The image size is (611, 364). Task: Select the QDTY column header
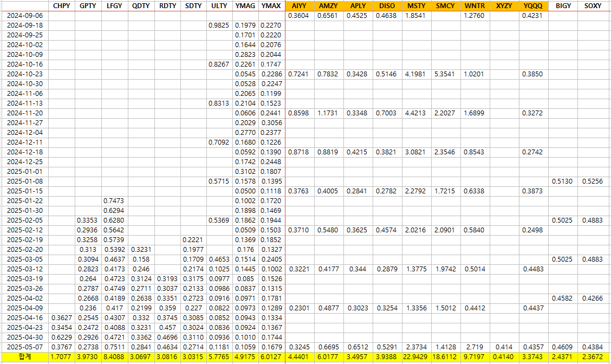[x=141, y=6]
